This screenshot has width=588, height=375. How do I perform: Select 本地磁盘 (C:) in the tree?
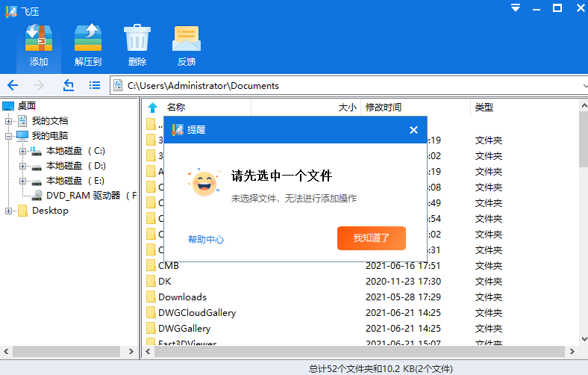pos(75,151)
